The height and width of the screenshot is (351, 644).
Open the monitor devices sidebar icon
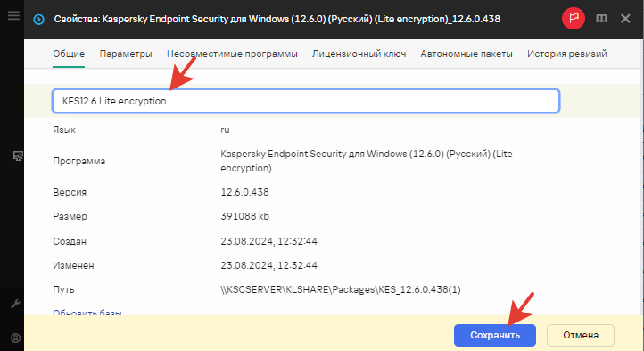(18, 156)
